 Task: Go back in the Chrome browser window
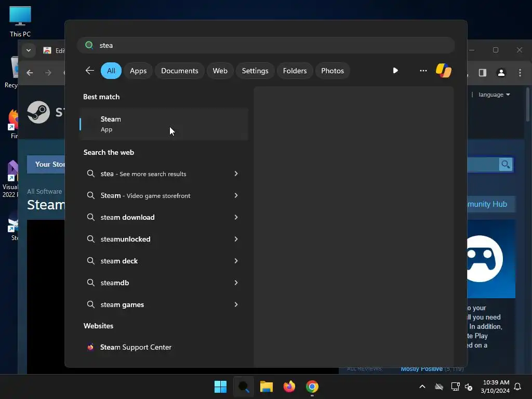tap(30, 73)
